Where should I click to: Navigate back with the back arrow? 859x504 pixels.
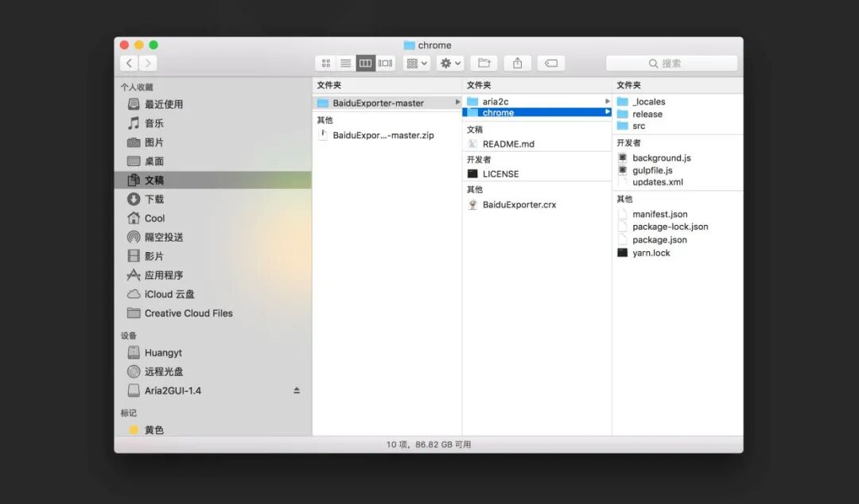pyautogui.click(x=129, y=63)
